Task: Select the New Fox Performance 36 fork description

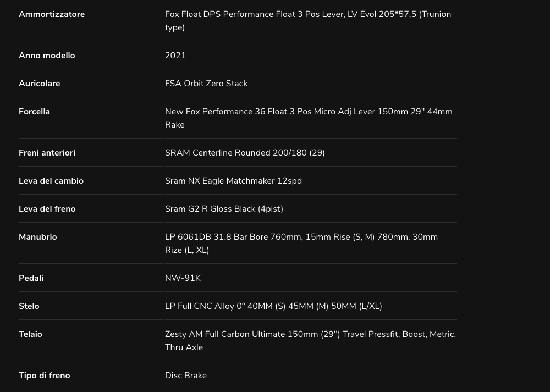Action: pos(309,118)
